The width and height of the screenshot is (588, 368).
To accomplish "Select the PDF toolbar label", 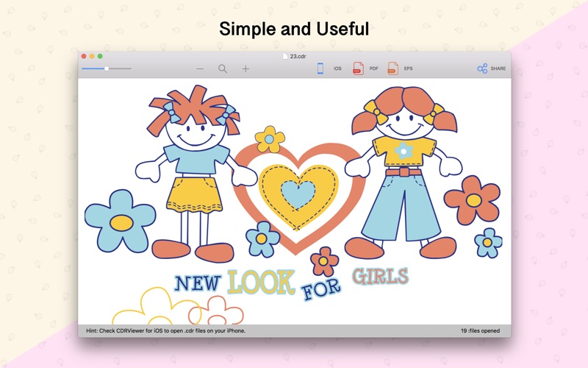I will click(x=373, y=68).
